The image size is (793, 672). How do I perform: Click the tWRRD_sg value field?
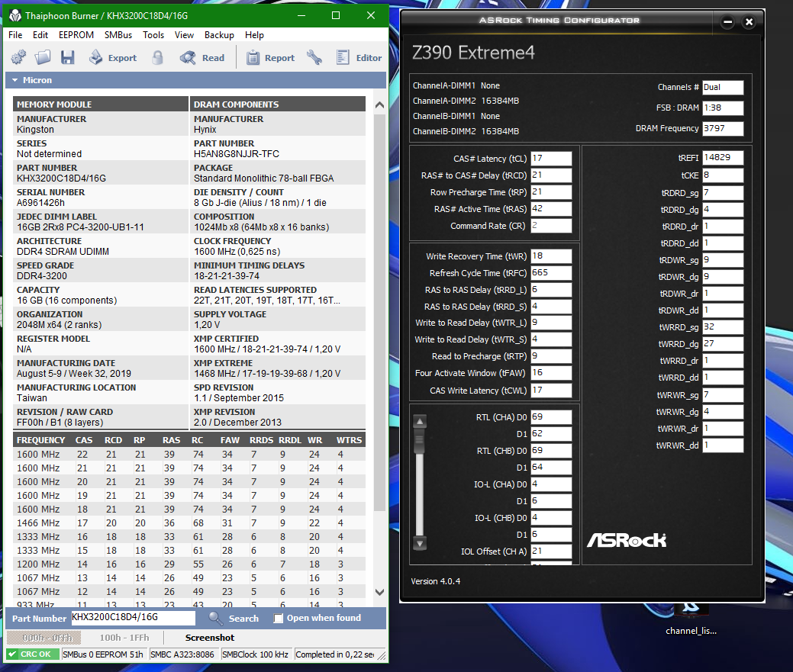pyautogui.click(x=723, y=327)
